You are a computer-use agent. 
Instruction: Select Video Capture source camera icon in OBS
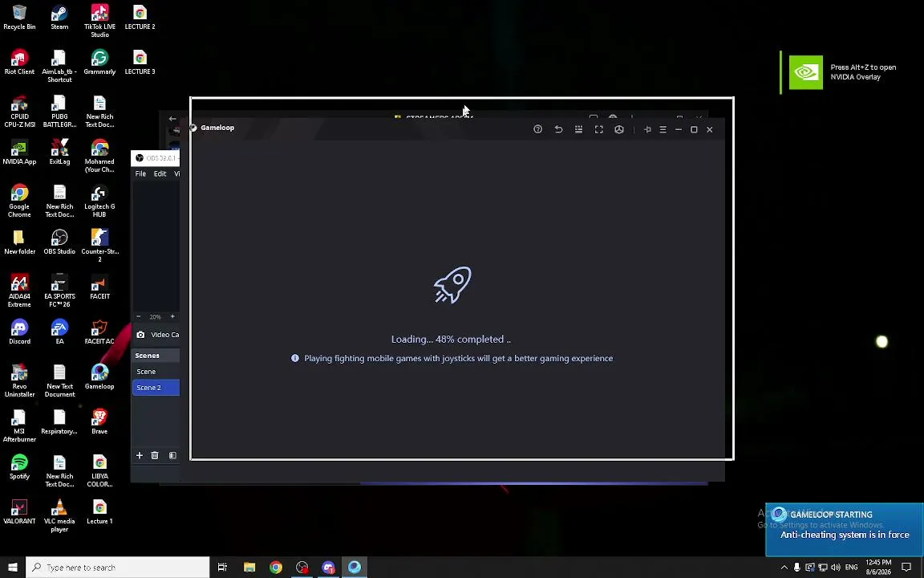[x=140, y=335]
